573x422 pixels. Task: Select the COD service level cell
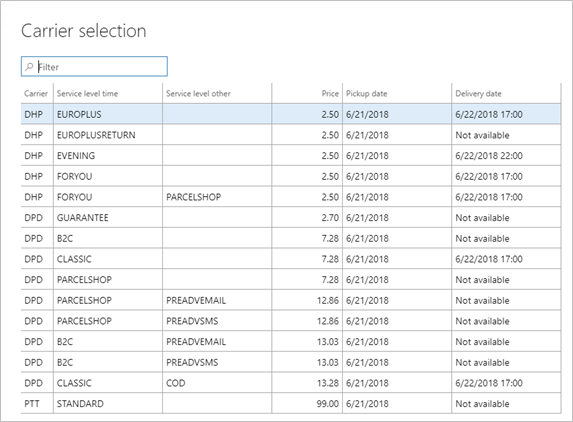tap(217, 383)
